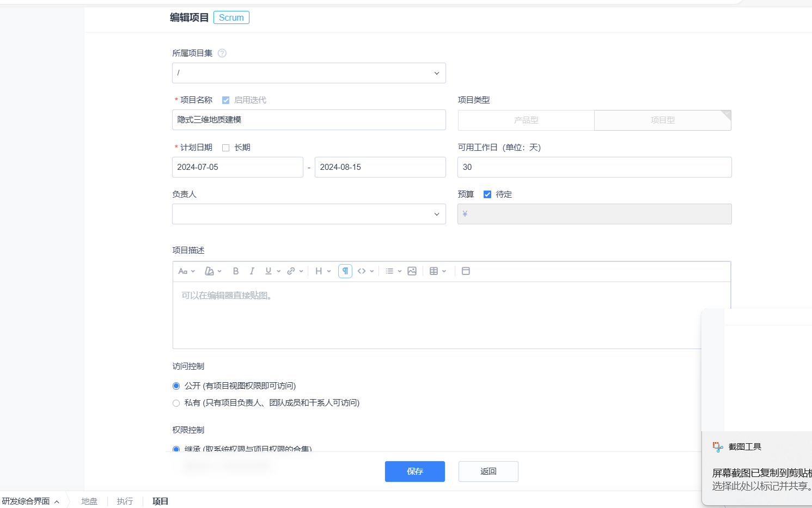The image size is (812, 508).
Task: Toggle bold formatting in description editor
Action: [236, 271]
